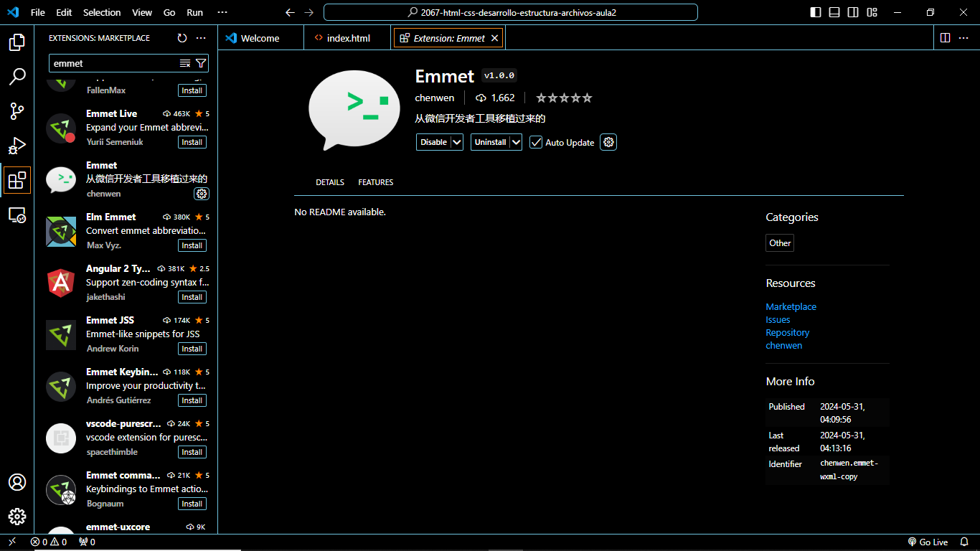Install the Emmet Live extension

192,142
